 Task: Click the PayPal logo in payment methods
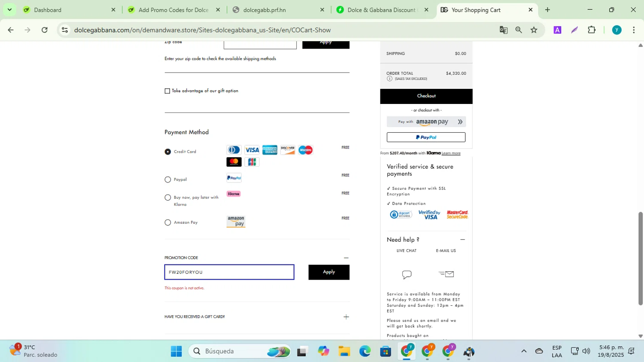234,178
